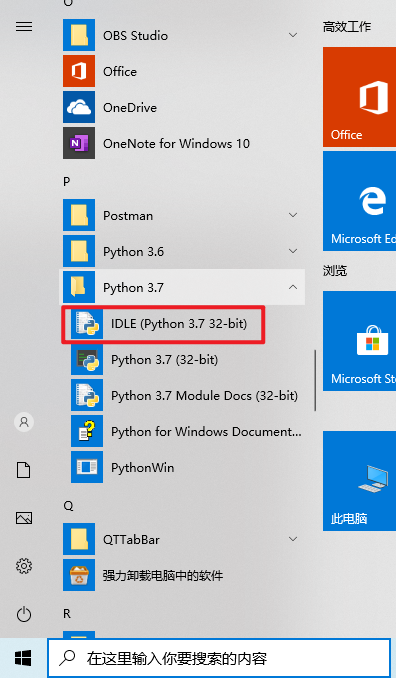Click the Python 3.6 label

pyautogui.click(x=134, y=252)
